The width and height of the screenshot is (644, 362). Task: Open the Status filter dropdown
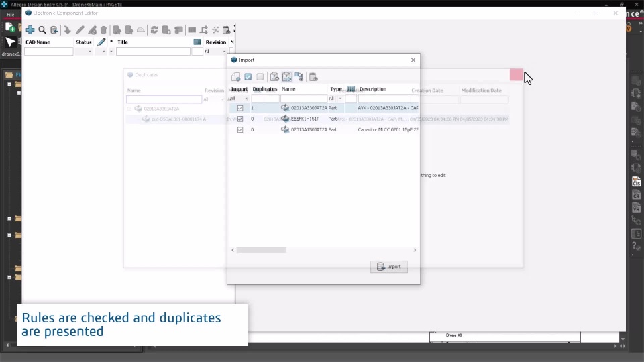coord(90,52)
